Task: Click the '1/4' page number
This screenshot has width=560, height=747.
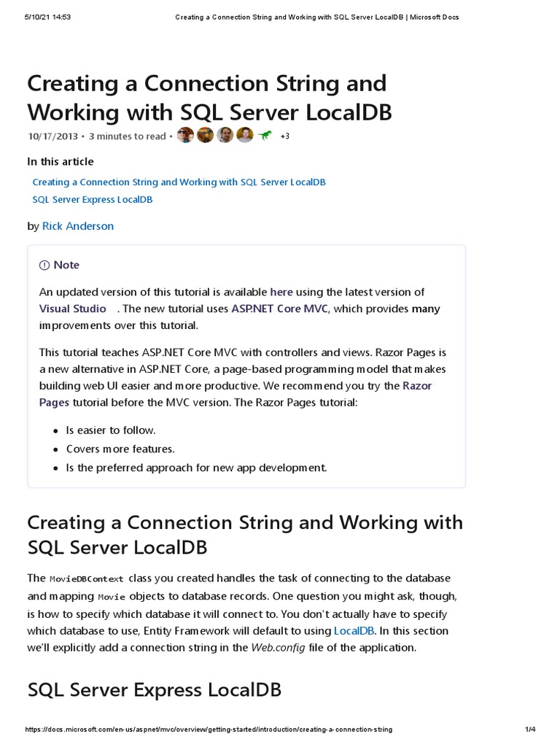Action: coord(531,729)
